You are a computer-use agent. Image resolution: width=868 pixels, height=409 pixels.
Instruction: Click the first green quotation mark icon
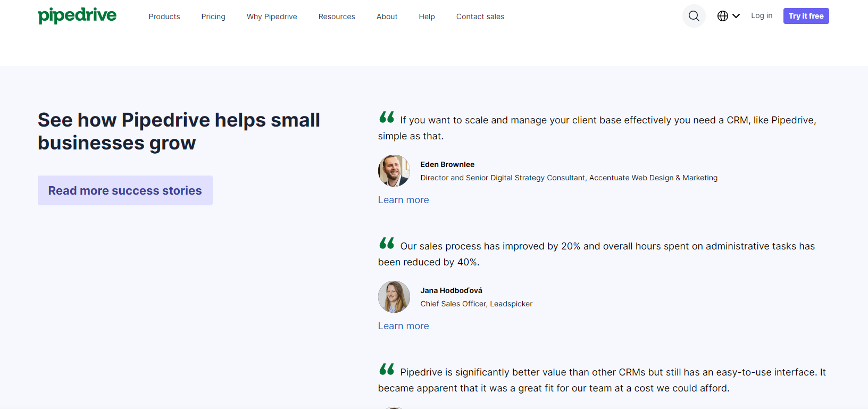tap(387, 117)
